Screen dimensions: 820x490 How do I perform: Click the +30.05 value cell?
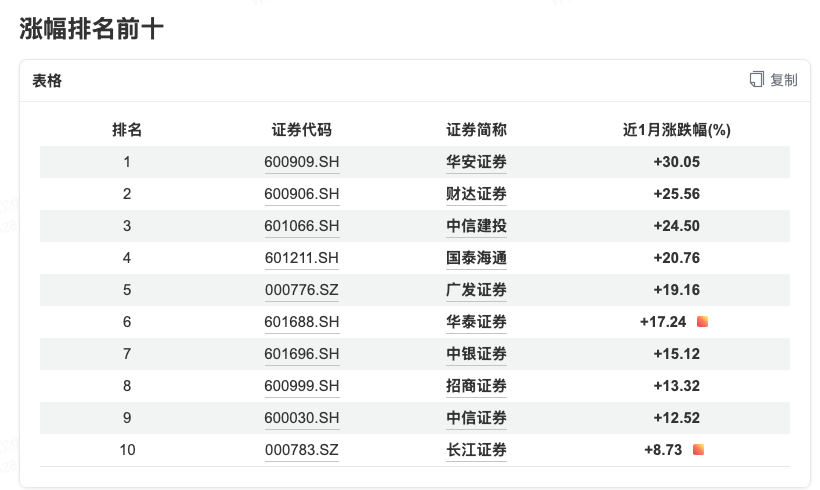[x=677, y=162]
